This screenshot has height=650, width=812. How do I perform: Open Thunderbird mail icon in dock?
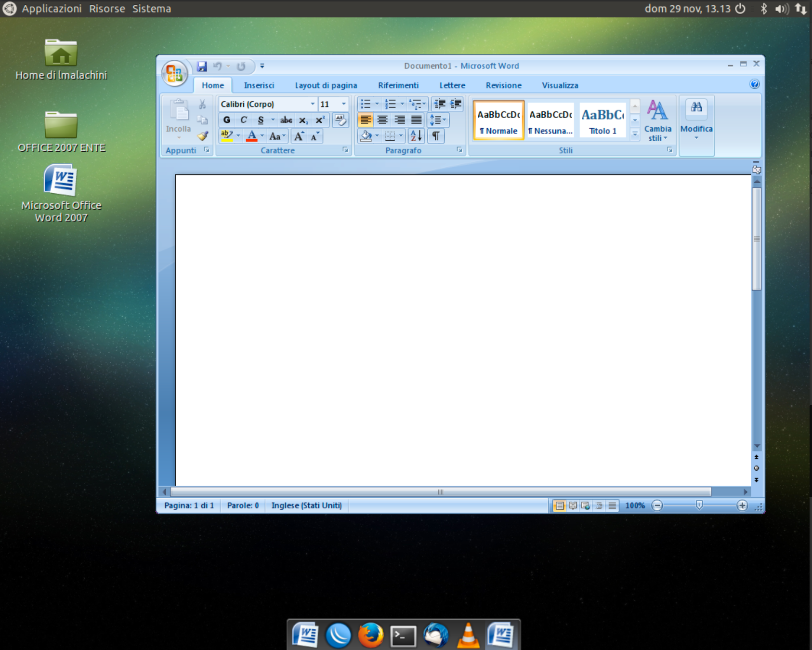click(436, 635)
